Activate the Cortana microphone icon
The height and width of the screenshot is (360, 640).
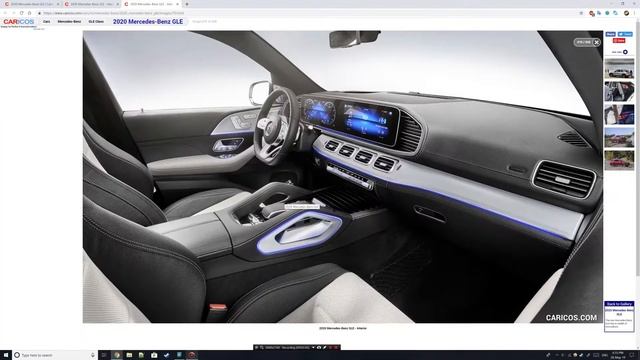click(x=93, y=355)
